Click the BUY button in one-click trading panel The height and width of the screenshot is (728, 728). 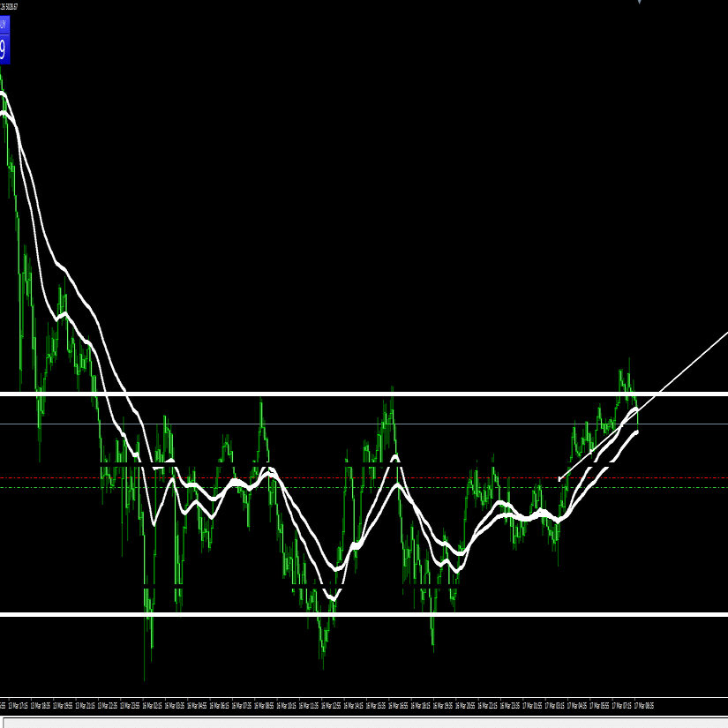(4, 26)
